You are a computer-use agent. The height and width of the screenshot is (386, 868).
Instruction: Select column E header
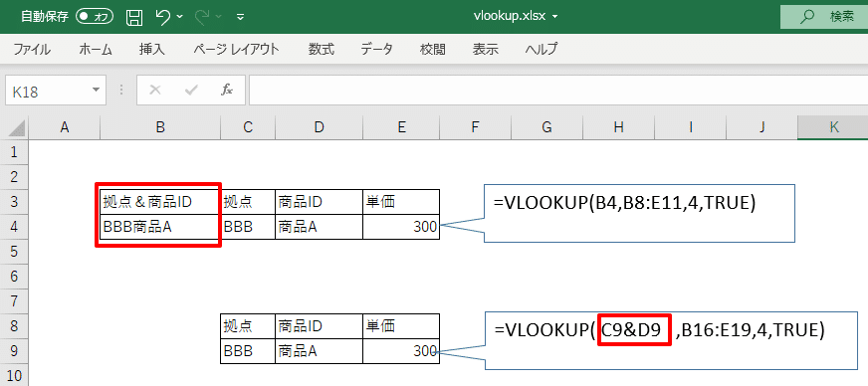point(401,128)
